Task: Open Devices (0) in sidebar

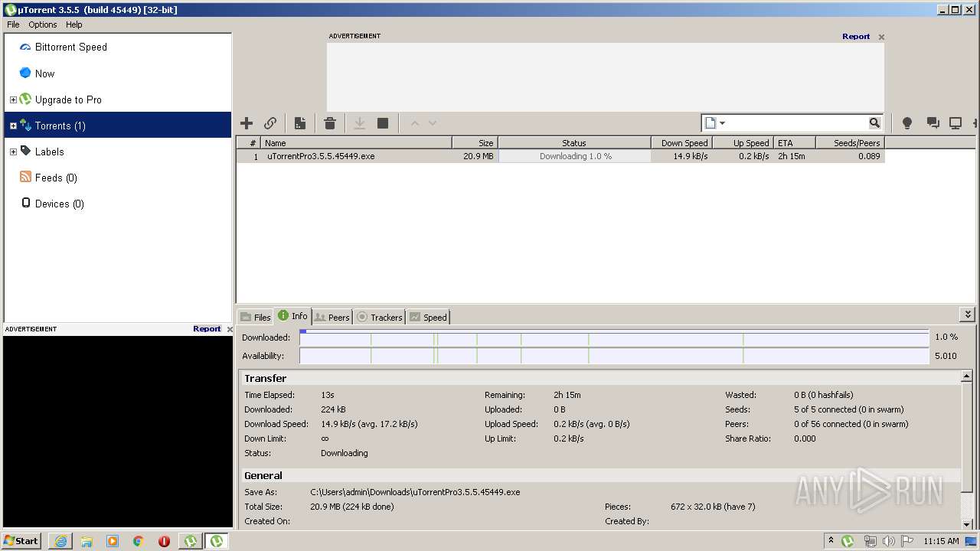Action: (60, 204)
